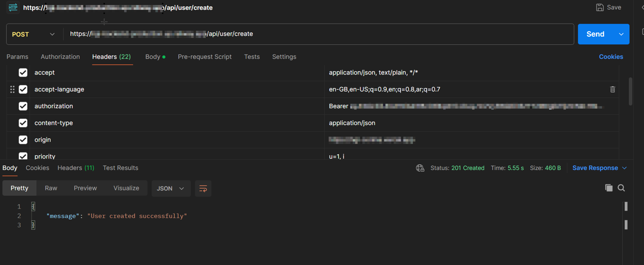Click the HTTP request type icon
This screenshot has height=265, width=644.
point(13,8)
